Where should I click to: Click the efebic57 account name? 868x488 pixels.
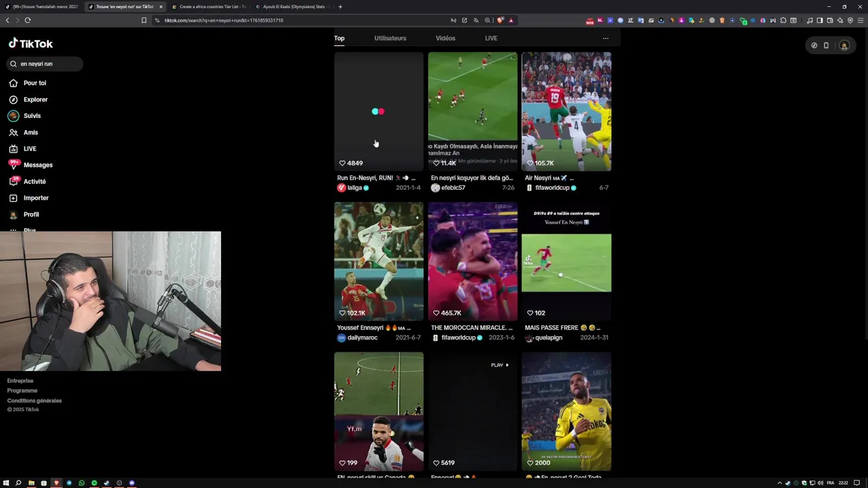point(453,188)
